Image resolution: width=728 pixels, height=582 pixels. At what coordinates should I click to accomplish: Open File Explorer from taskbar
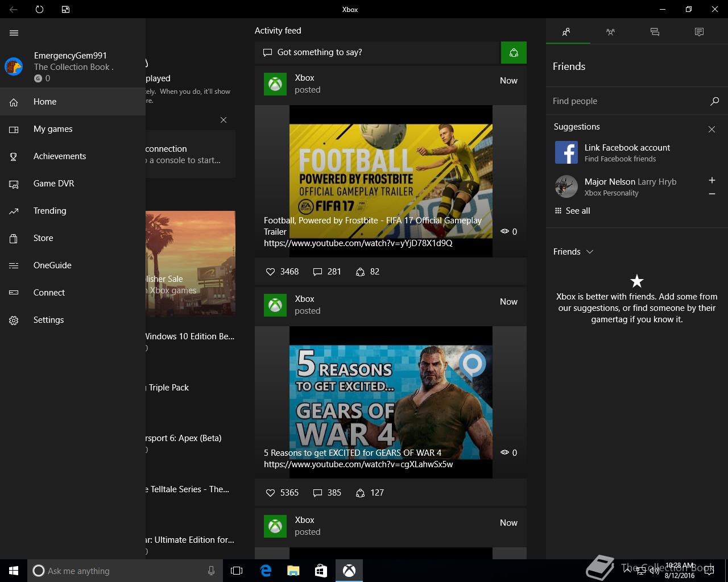293,571
